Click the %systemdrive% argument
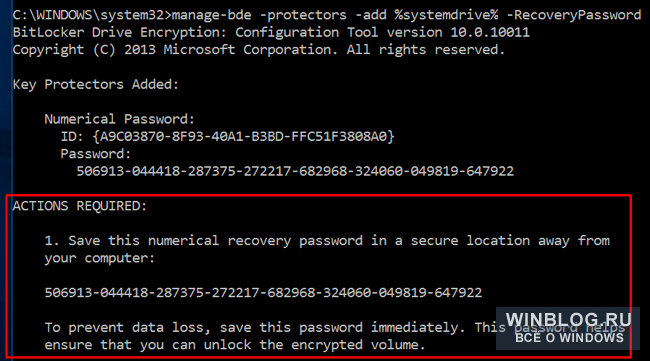Screen dimensions: 650x361 click(446, 15)
